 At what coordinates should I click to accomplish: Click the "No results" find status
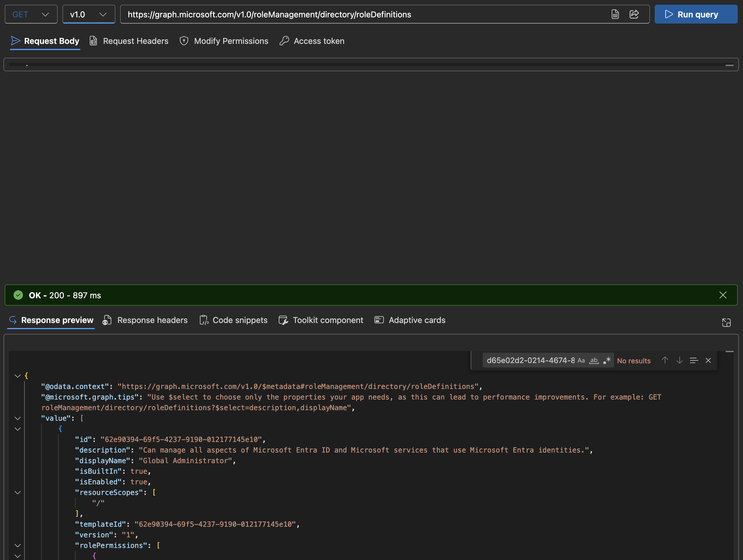[633, 361]
